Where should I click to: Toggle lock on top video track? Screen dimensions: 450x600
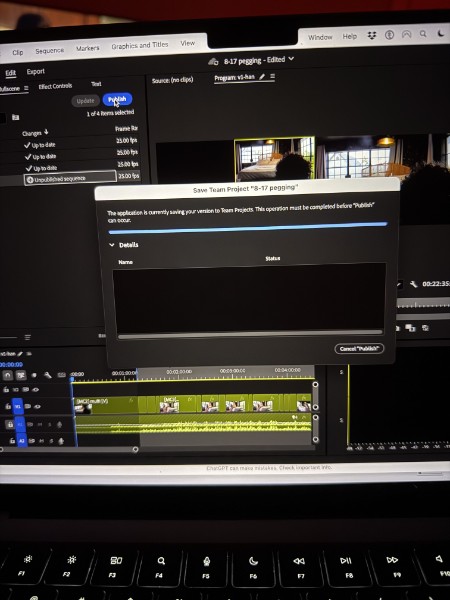coord(6,390)
